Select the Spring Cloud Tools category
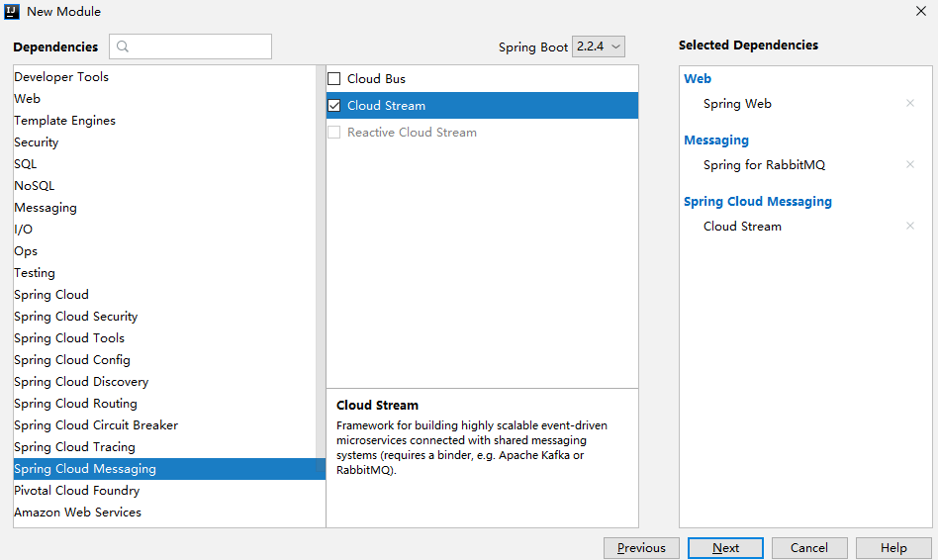 (x=164, y=338)
